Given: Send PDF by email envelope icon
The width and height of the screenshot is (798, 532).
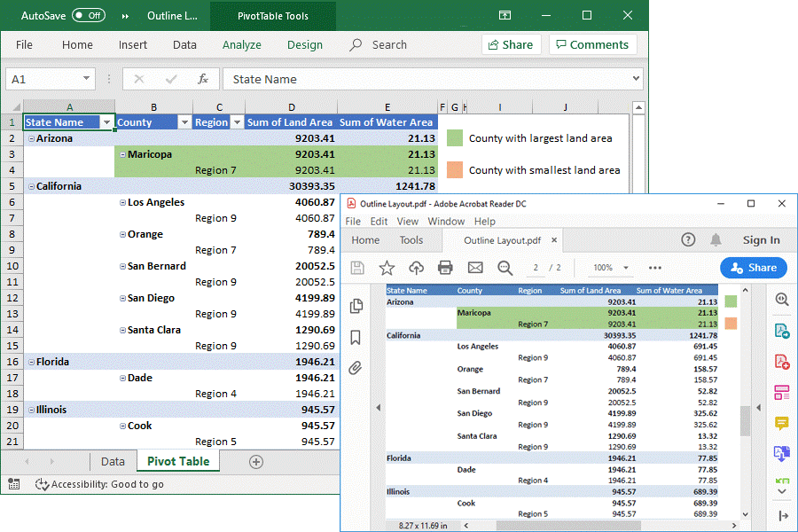Looking at the screenshot, I should coord(475,268).
